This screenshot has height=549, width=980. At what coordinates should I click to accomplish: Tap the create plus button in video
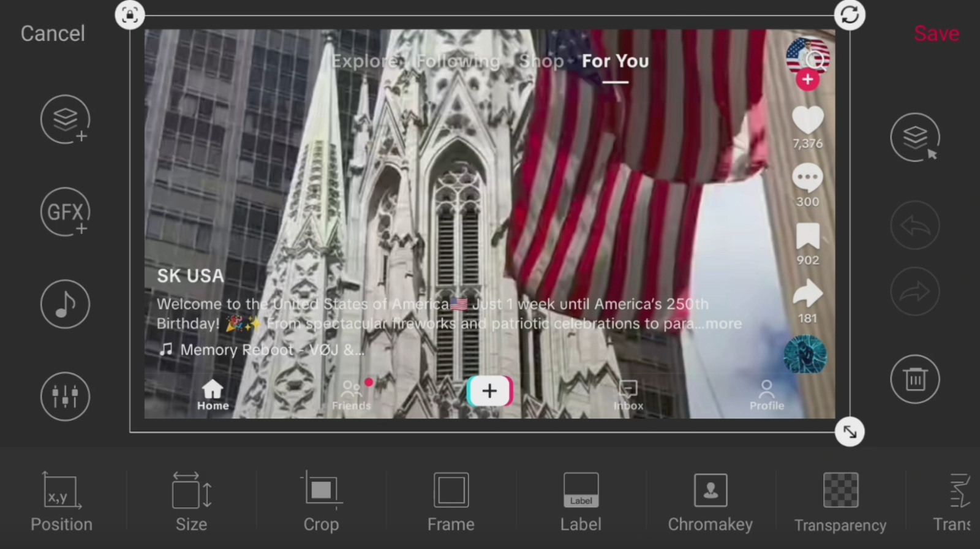489,391
